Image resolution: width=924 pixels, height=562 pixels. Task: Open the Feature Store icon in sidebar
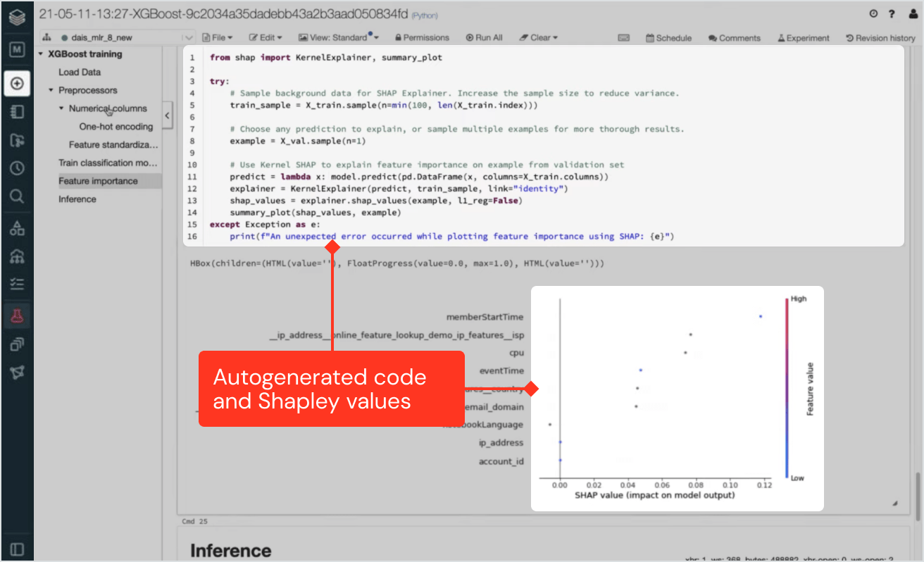[x=18, y=344]
